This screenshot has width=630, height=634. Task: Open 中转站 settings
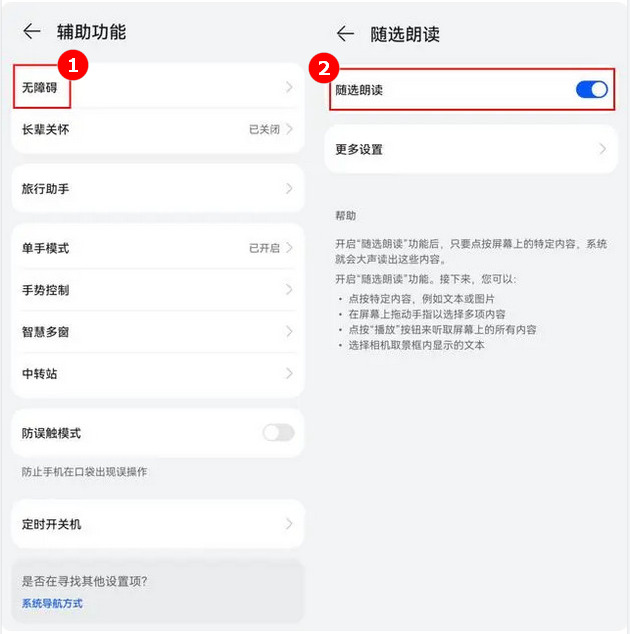tap(158, 374)
